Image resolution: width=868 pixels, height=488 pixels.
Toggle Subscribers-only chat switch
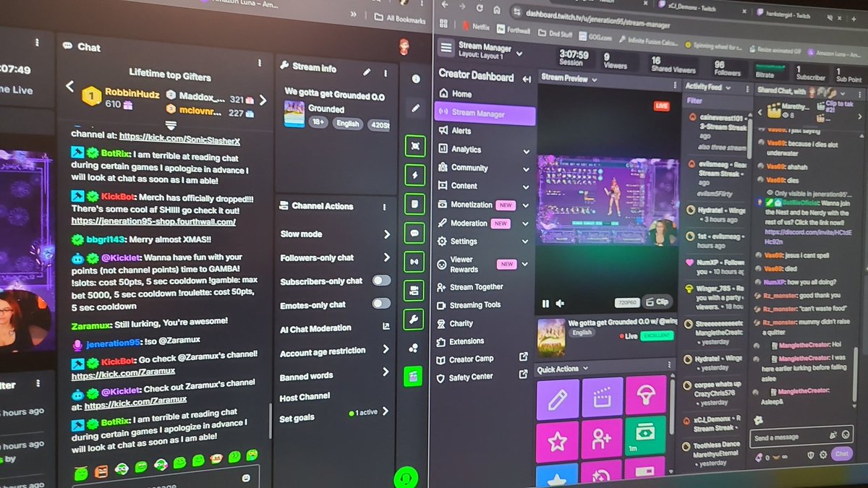[x=381, y=281]
